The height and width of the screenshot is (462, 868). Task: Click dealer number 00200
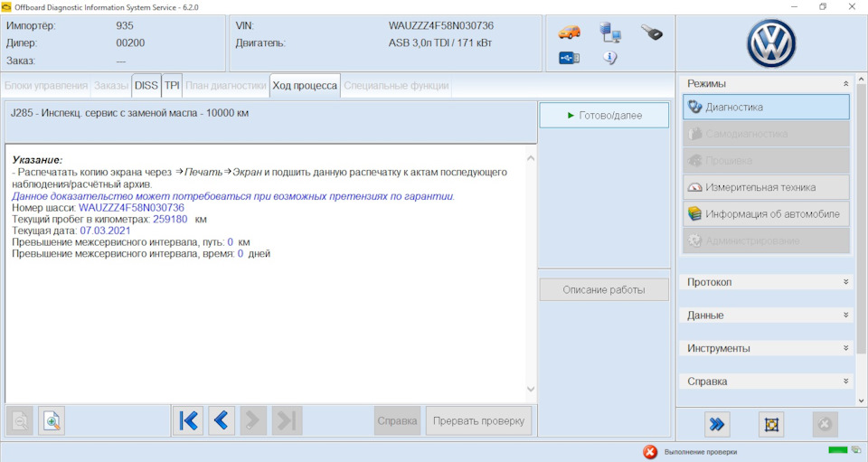130,42
